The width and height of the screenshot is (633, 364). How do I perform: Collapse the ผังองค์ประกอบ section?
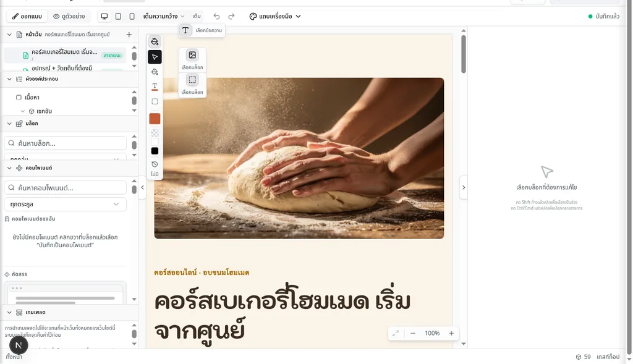9,79
